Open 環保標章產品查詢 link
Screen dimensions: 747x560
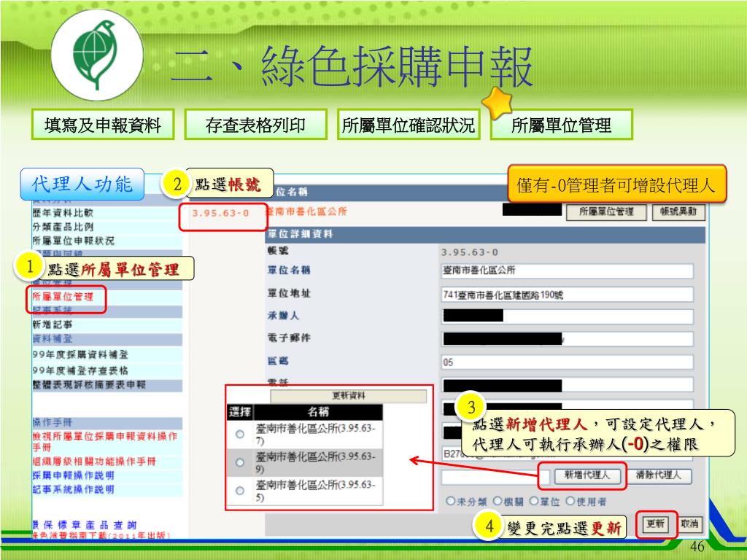tap(85, 525)
